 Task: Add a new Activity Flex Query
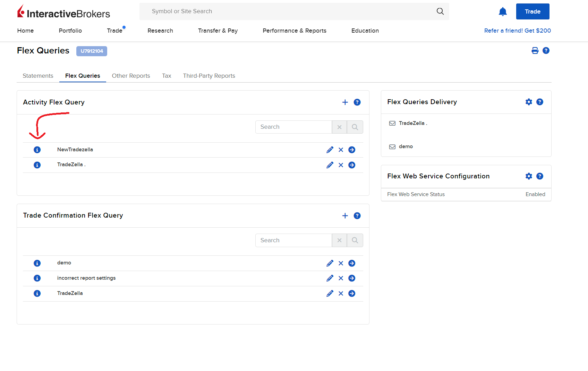[345, 102]
